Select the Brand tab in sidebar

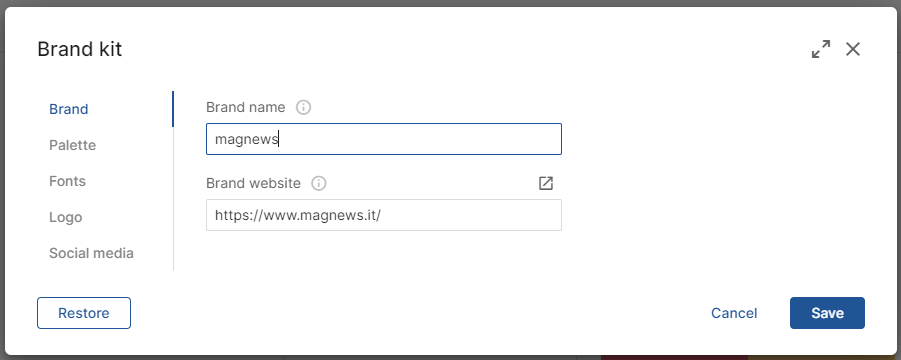pos(68,109)
